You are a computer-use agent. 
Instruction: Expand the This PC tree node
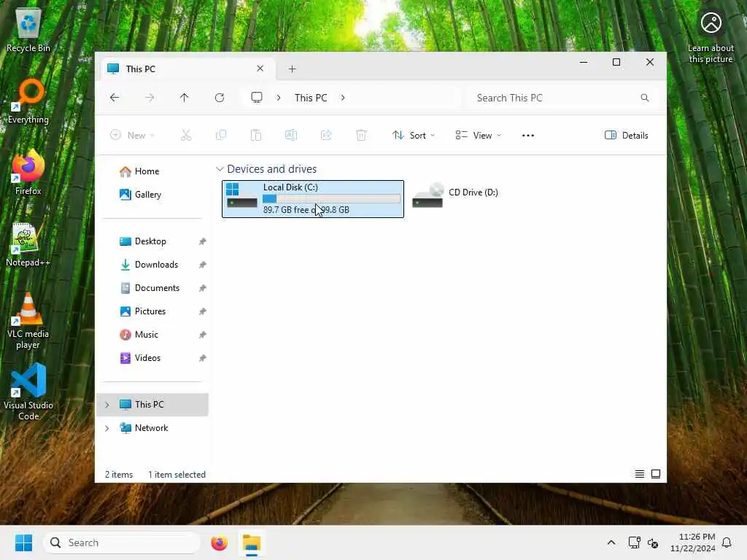107,405
